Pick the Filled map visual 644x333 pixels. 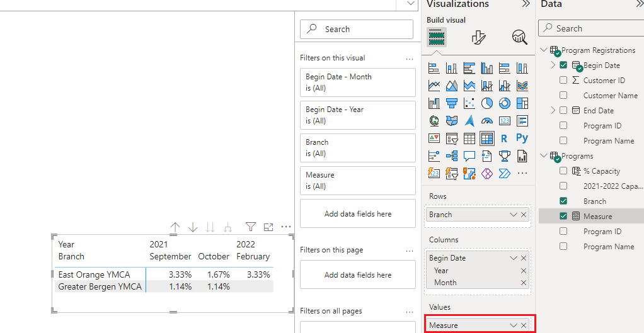(x=452, y=121)
